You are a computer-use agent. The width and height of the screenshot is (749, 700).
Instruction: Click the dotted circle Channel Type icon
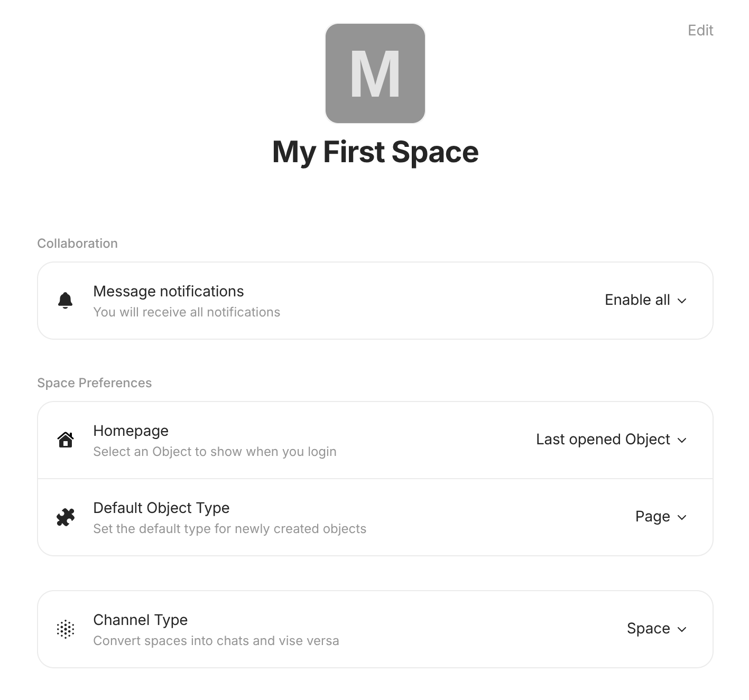(x=66, y=629)
